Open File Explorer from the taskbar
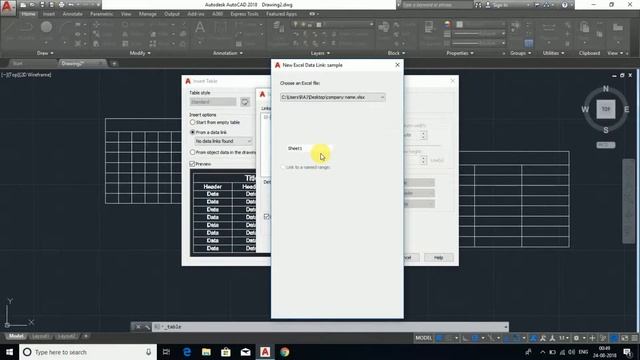The height and width of the screenshot is (360, 640). point(207,352)
